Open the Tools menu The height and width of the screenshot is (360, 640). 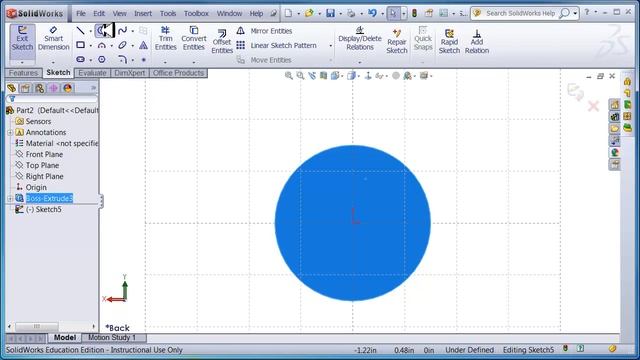tap(168, 13)
